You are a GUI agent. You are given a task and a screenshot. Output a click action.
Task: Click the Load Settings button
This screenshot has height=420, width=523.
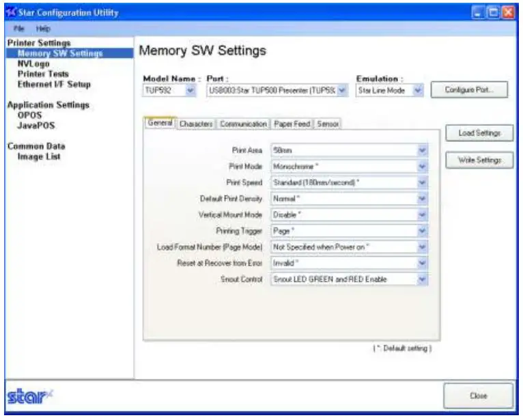[479, 133]
